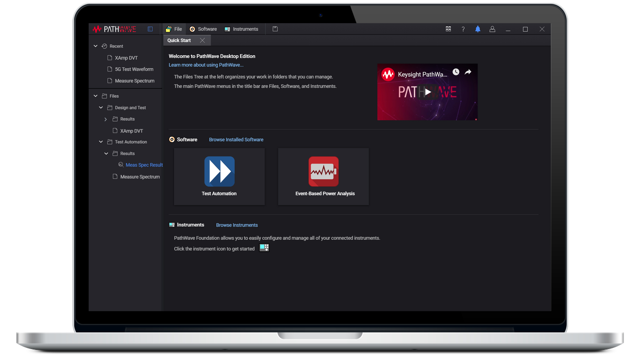Open the Instruments menu

(241, 29)
